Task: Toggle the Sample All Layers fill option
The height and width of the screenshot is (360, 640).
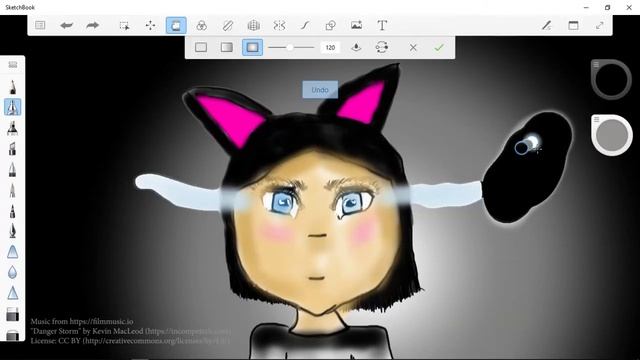Action: coord(356,47)
